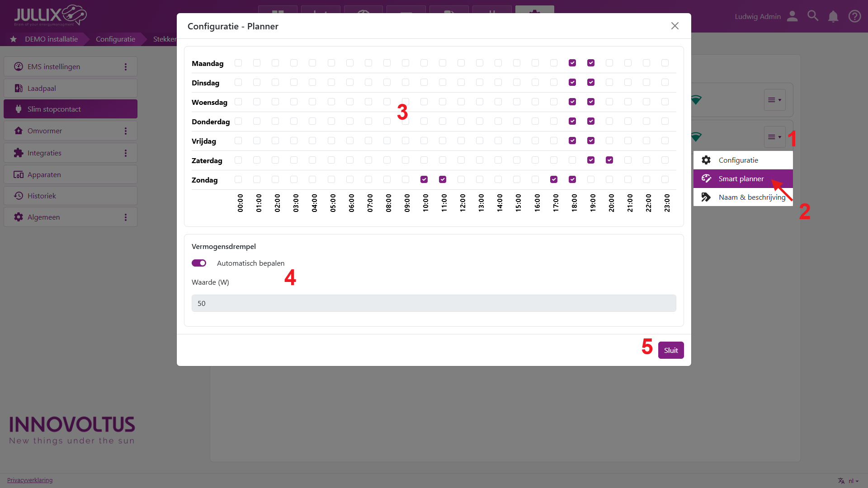This screenshot has width=868, height=488.
Task: Click the user profile icon
Action: 792,16
